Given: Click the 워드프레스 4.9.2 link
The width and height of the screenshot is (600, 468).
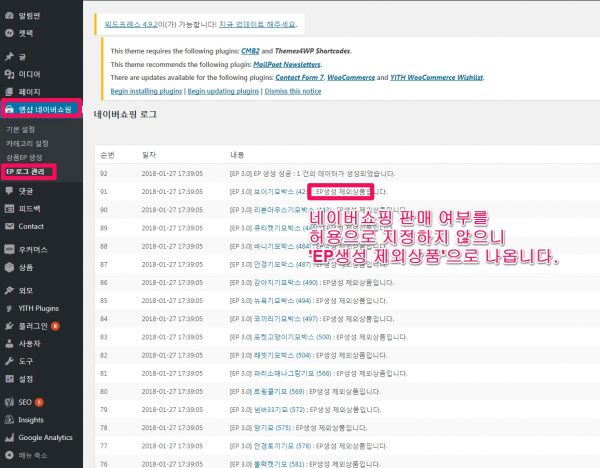Looking at the screenshot, I should tap(131, 24).
